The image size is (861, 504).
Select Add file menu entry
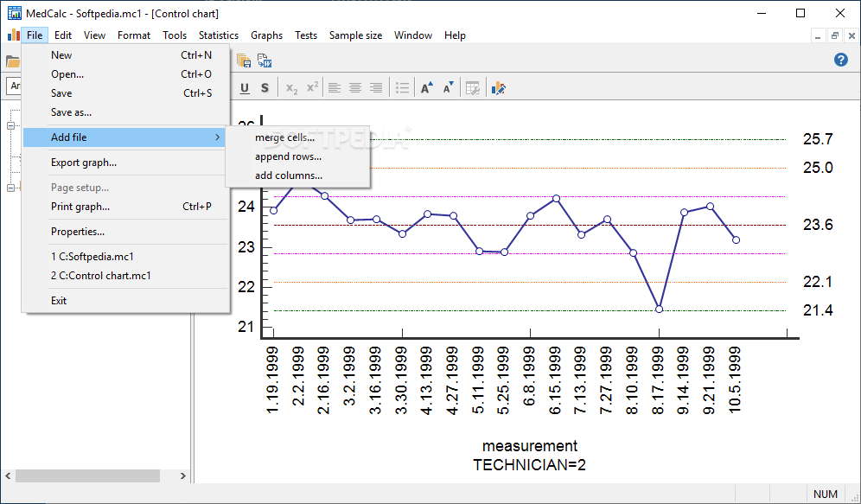pyautogui.click(x=125, y=137)
